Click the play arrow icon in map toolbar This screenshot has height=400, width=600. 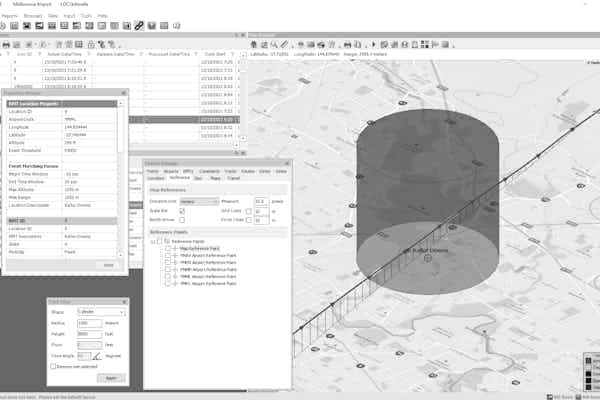(373, 45)
